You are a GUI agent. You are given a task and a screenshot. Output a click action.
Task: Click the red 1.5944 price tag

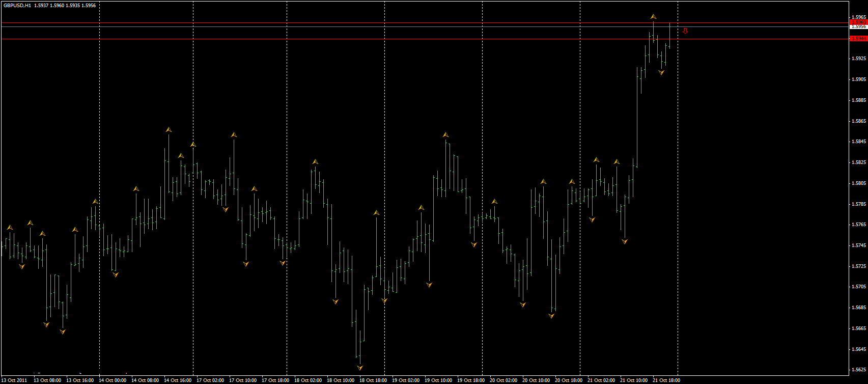858,39
